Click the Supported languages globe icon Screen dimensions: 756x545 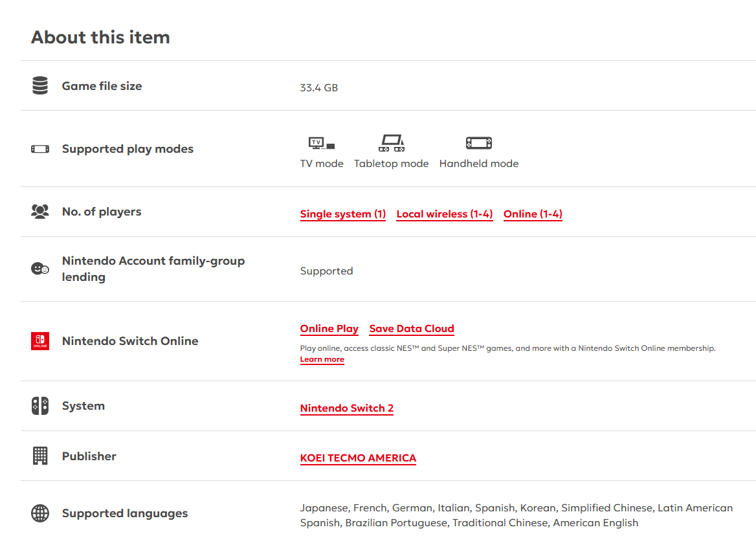(40, 513)
